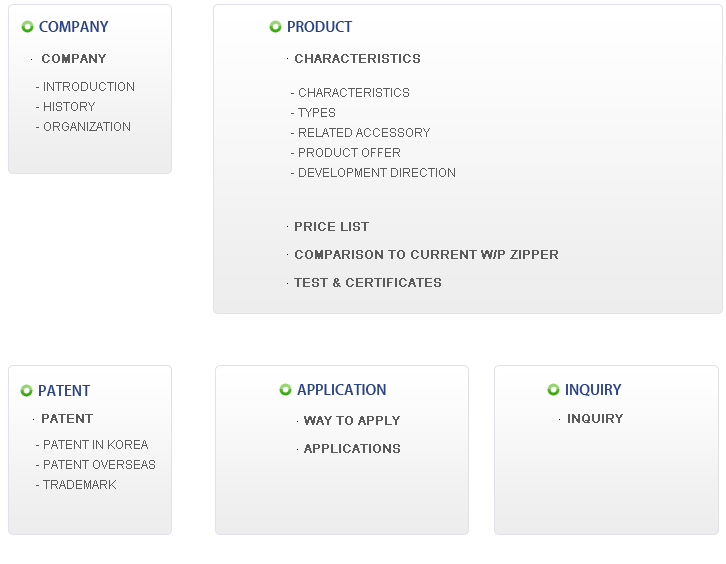Open the PRODUCT OFFER link

(x=349, y=152)
